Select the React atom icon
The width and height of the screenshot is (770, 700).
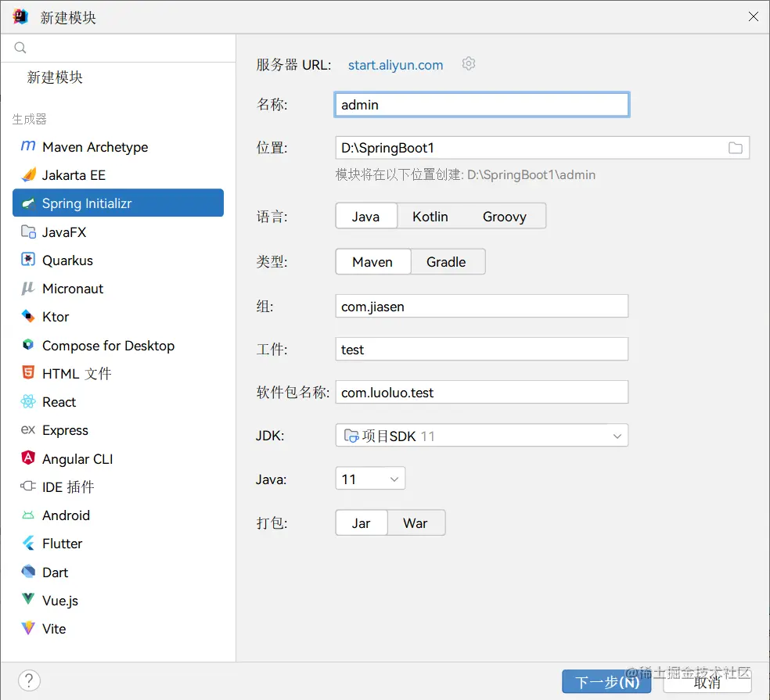pos(28,401)
